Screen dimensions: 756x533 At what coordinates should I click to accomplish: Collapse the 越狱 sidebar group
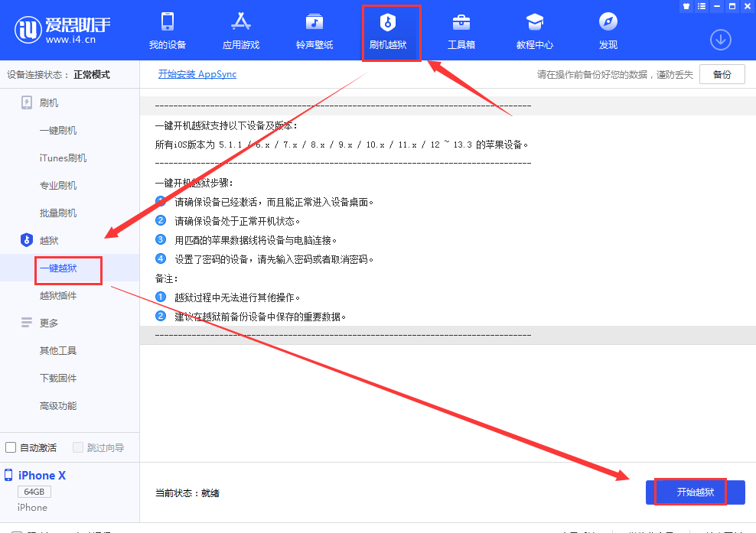(48, 240)
